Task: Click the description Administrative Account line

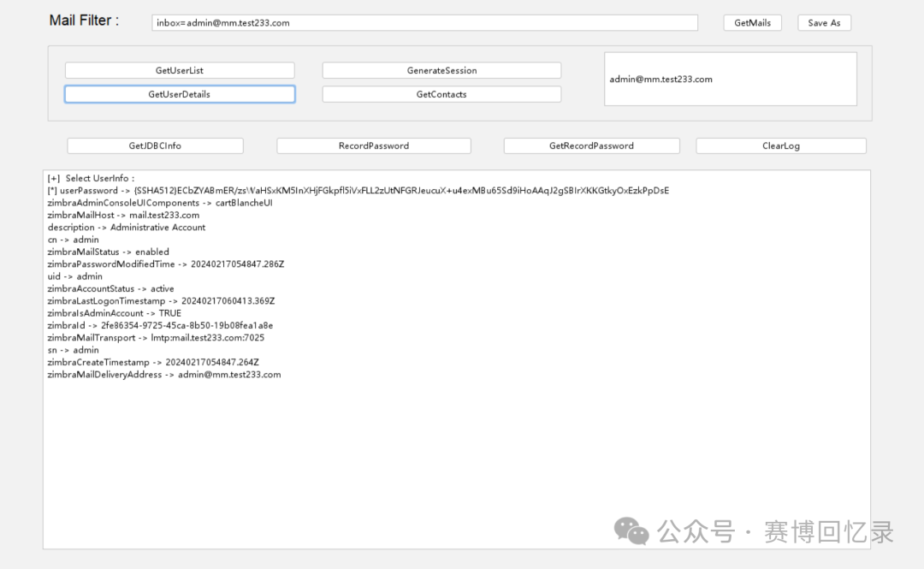Action: (126, 228)
